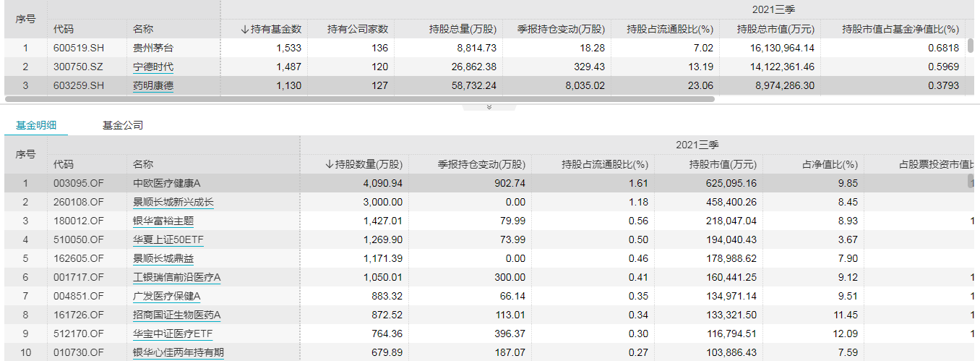
Task: Click the 持股市值(万元) header in fund table
Action: (x=723, y=164)
